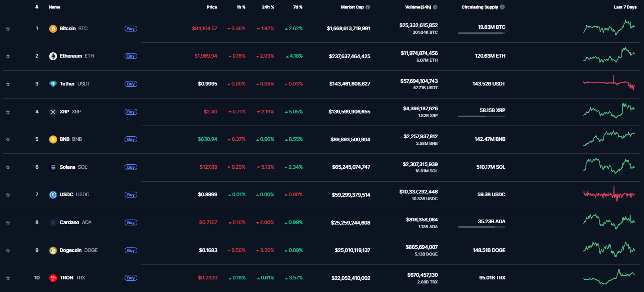644x292 pixels.
Task: Click the # rank column header
Action: pyautogui.click(x=37, y=7)
